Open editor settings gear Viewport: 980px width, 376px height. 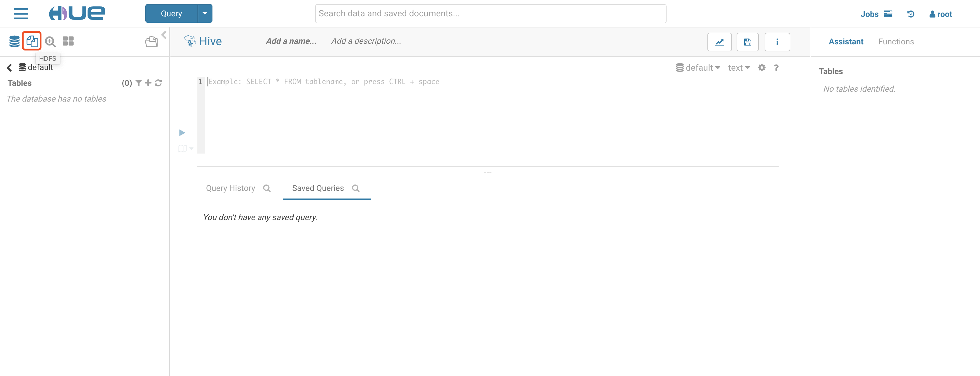coord(762,68)
